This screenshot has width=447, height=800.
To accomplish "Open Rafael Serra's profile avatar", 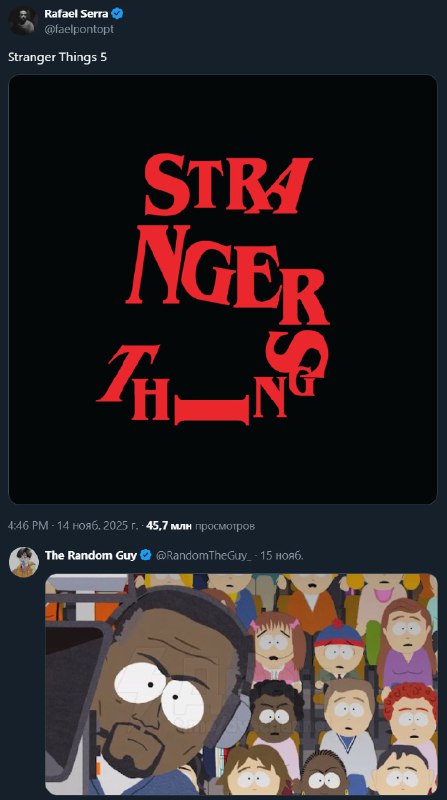I will click(23, 21).
